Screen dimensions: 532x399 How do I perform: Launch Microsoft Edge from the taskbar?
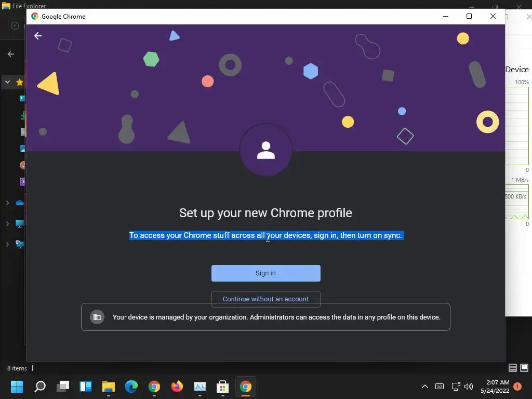pos(131,387)
